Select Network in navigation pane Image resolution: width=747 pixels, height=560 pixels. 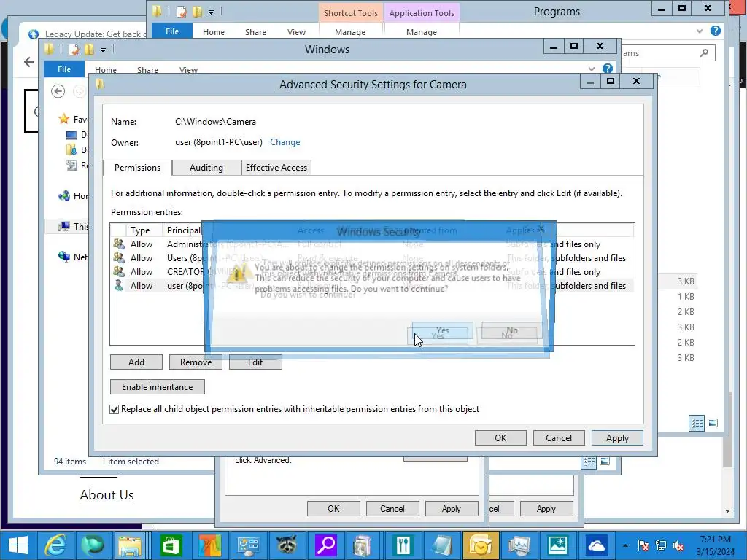73,257
